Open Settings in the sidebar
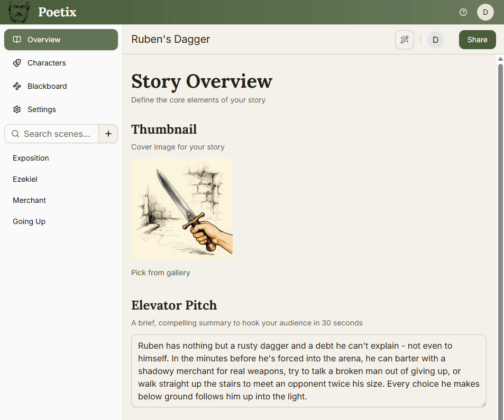 (61, 109)
